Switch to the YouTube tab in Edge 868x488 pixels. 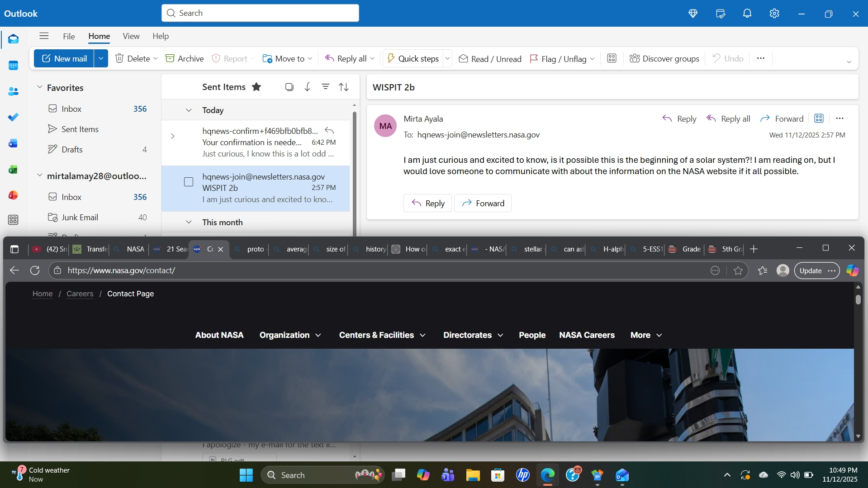pos(50,249)
